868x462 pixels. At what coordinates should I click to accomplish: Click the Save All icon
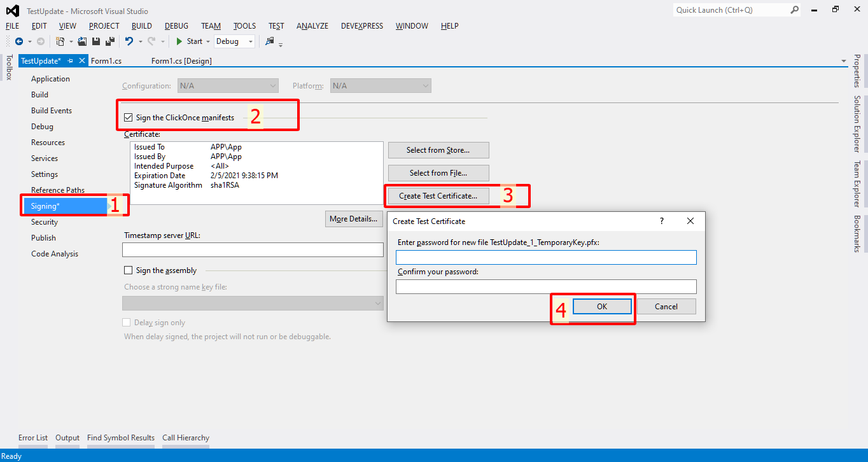tap(109, 41)
